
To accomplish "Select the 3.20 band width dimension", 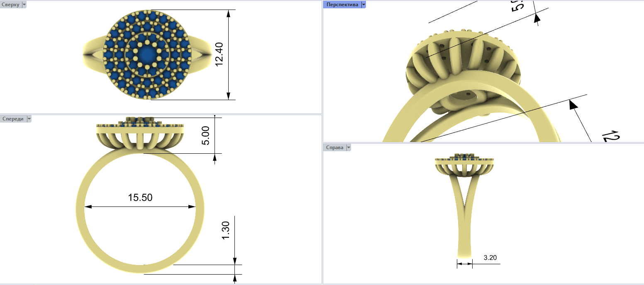I will pyautogui.click(x=490, y=258).
